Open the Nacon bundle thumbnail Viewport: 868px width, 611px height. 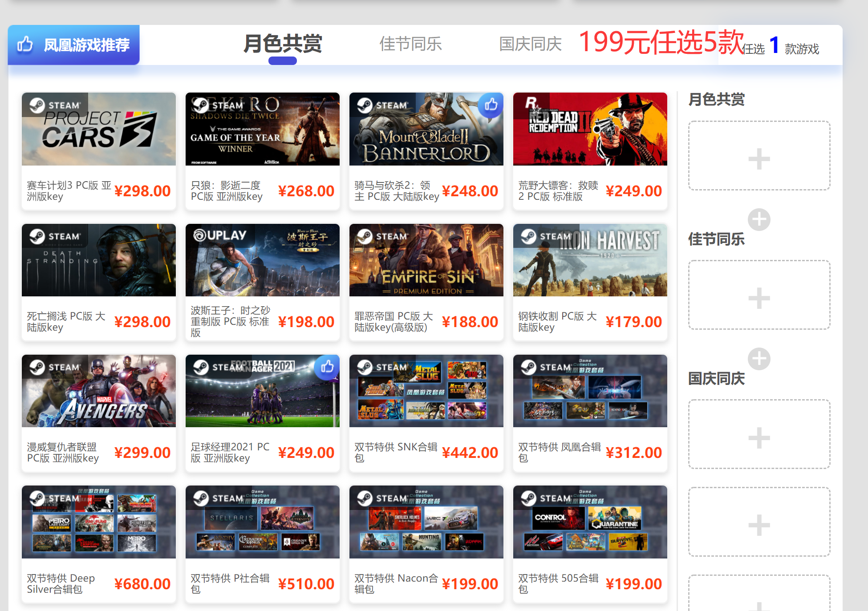(x=426, y=522)
